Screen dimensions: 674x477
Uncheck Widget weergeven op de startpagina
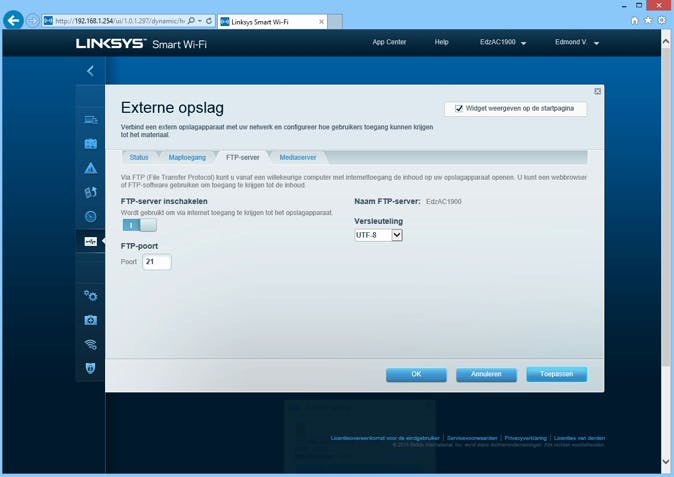(x=459, y=108)
